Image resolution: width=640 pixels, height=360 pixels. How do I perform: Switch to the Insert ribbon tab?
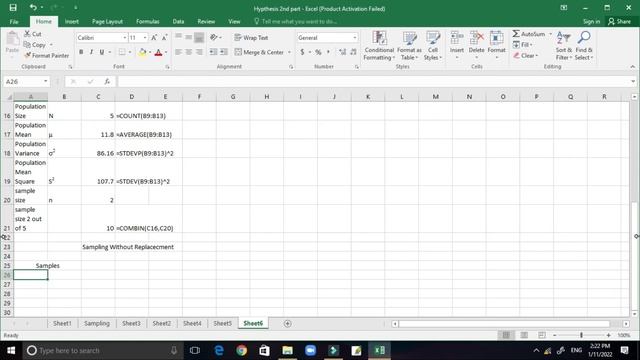click(72, 22)
